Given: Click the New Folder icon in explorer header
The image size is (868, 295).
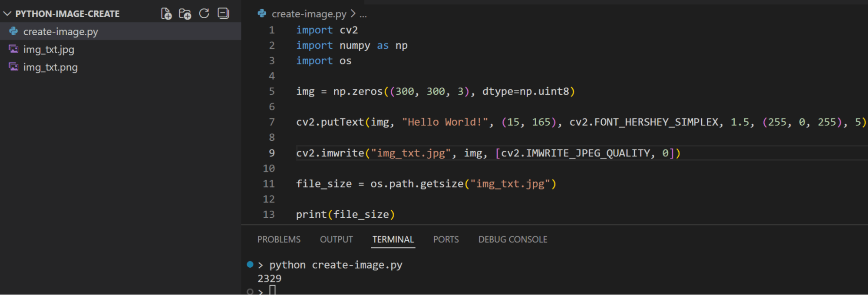Looking at the screenshot, I should [185, 14].
